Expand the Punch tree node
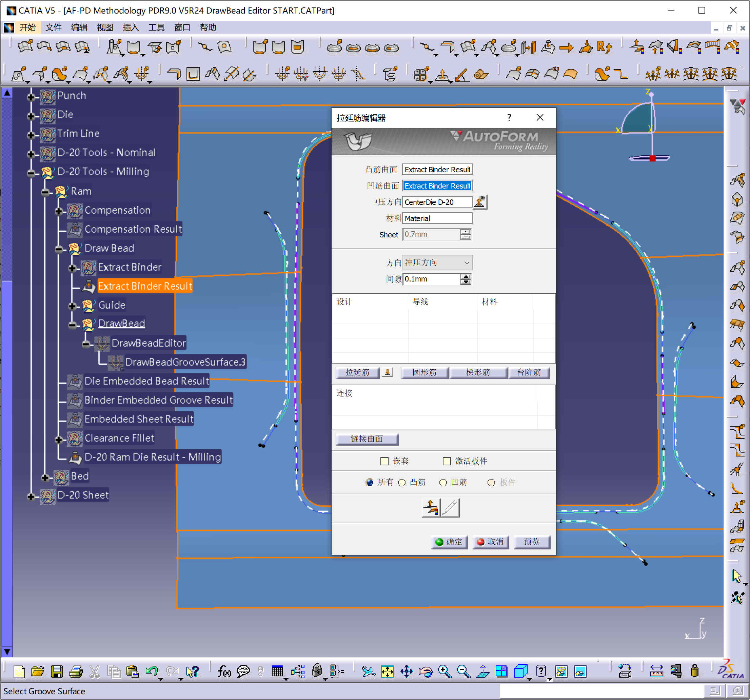This screenshot has height=700, width=750. tap(31, 97)
